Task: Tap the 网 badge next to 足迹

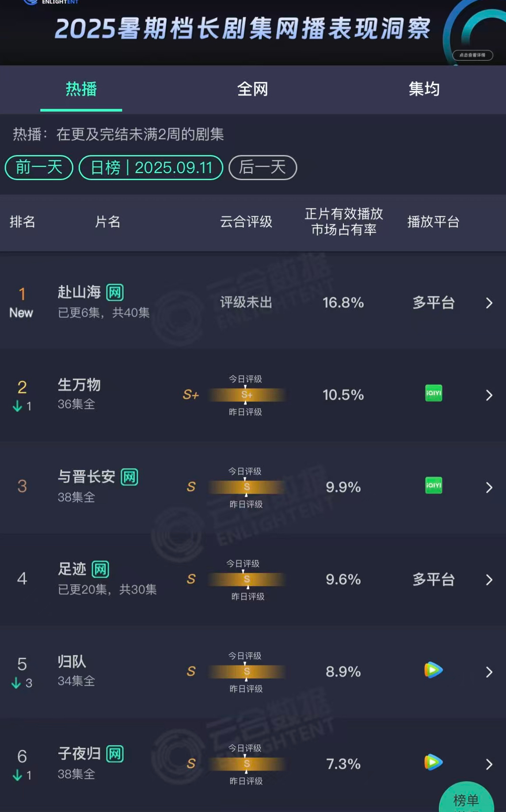Action: point(100,569)
